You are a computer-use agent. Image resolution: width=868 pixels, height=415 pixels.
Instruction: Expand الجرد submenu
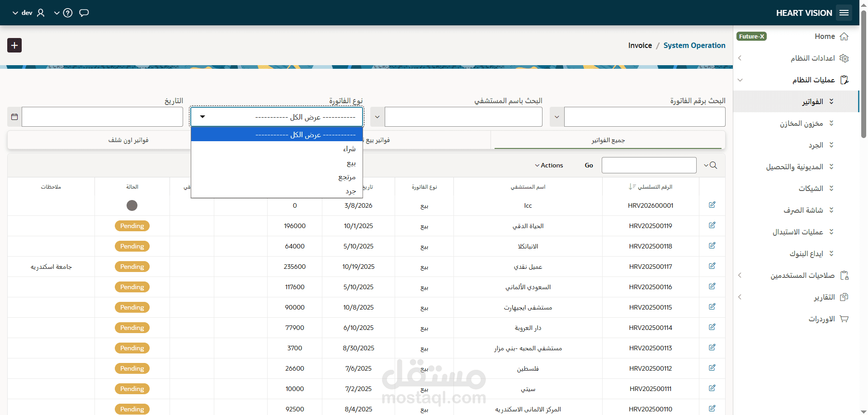831,145
